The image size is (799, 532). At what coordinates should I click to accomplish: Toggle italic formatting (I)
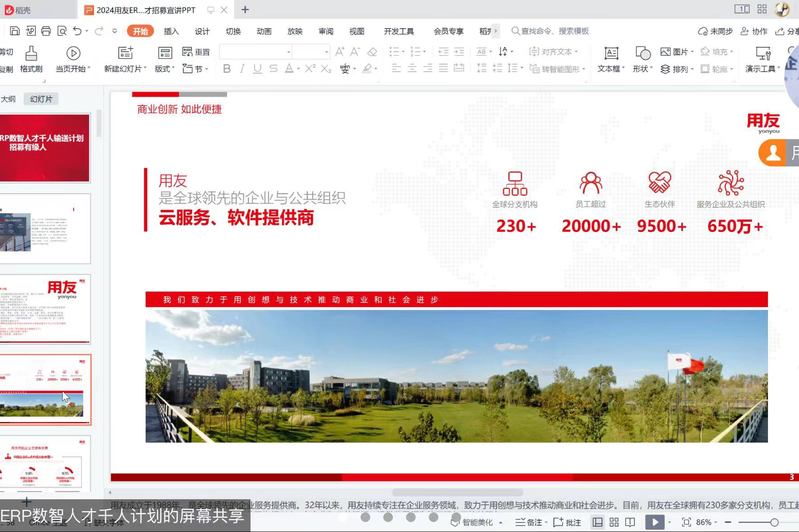coord(243,69)
